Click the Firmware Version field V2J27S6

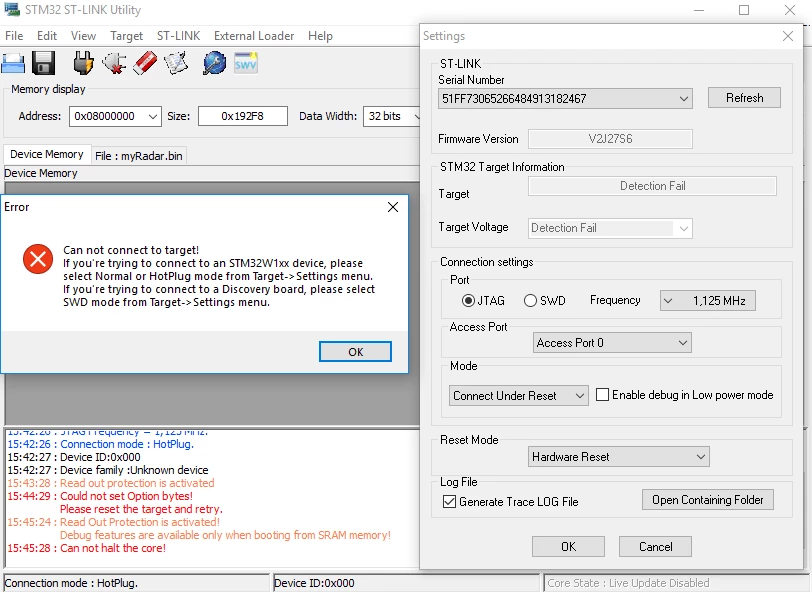pyautogui.click(x=610, y=139)
